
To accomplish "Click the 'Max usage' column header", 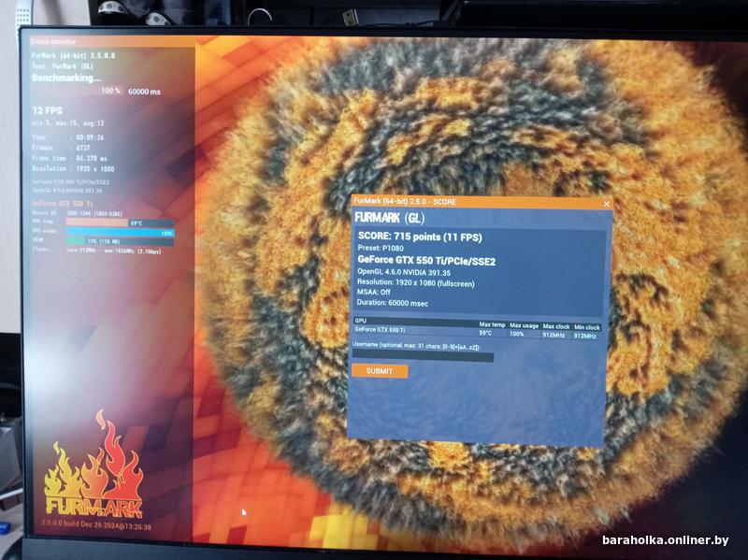I will [524, 325].
